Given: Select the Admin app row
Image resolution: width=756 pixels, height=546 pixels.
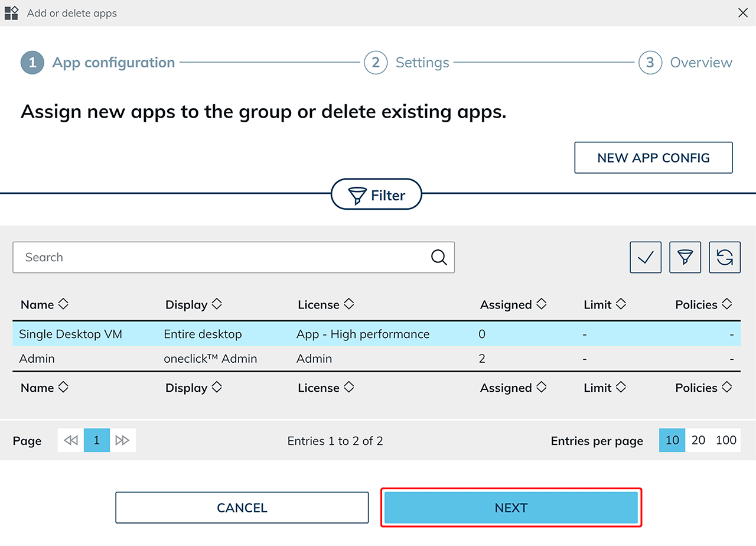Looking at the screenshot, I should tap(236, 359).
